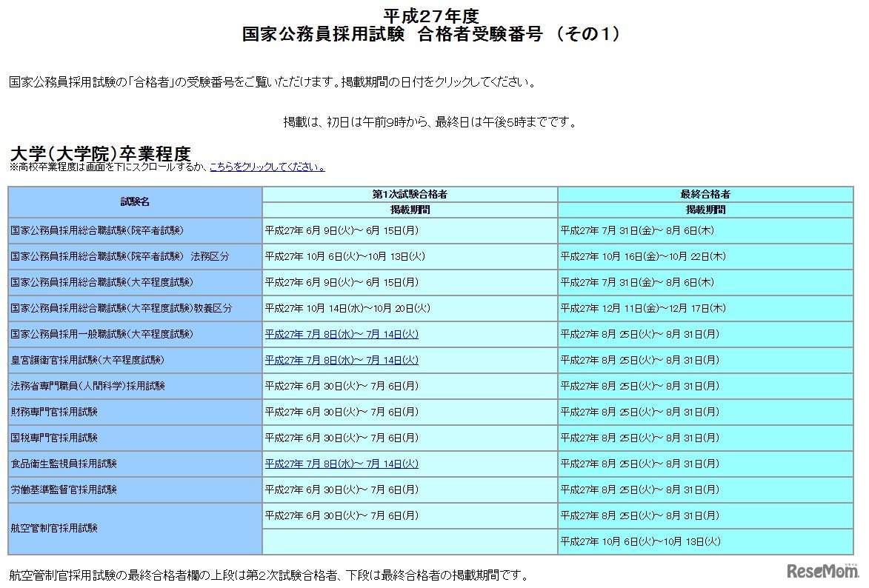The image size is (869, 588).
Task: Click 7月8日～7月14日 link for 皇宮護衛官採用試験
Action: [340, 360]
